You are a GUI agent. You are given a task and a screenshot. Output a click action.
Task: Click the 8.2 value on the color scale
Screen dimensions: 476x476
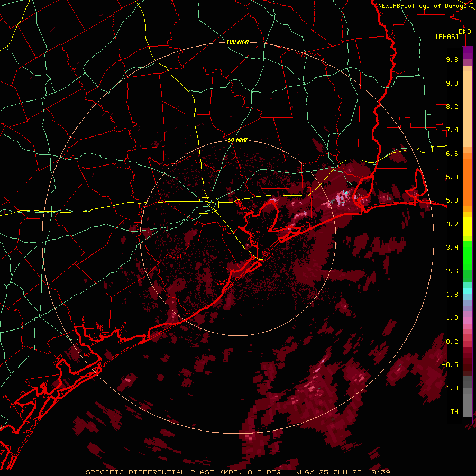click(452, 106)
